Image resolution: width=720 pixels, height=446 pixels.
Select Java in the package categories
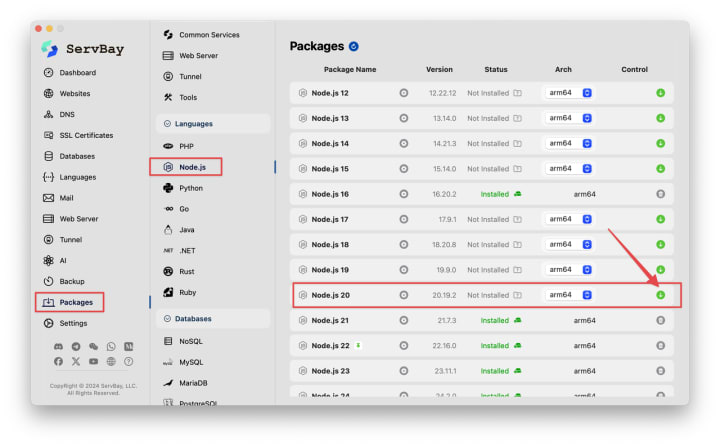coord(179,229)
